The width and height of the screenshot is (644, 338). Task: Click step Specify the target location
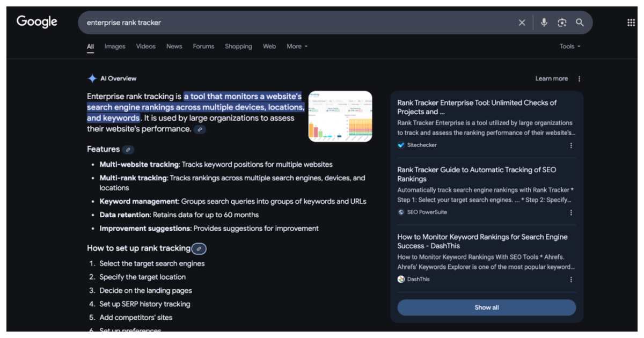[142, 277]
